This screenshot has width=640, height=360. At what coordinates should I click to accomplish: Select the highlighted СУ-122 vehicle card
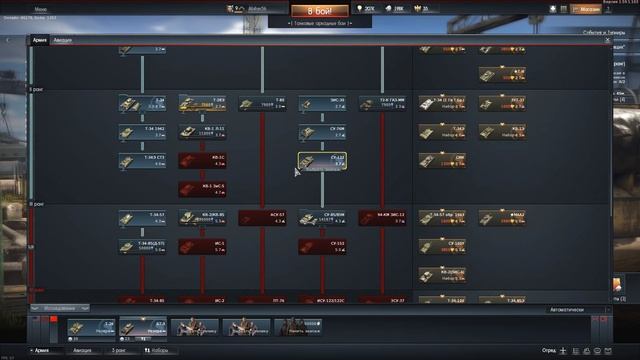point(322,161)
